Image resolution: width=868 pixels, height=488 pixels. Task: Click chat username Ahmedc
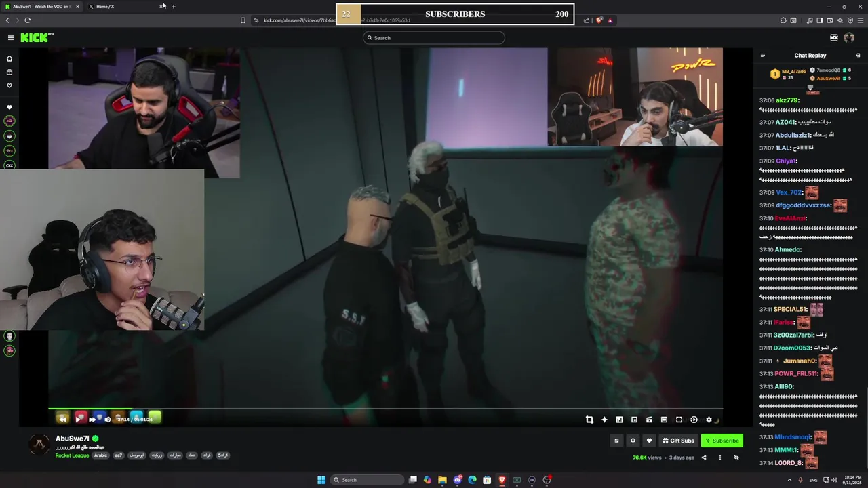pyautogui.click(x=788, y=250)
